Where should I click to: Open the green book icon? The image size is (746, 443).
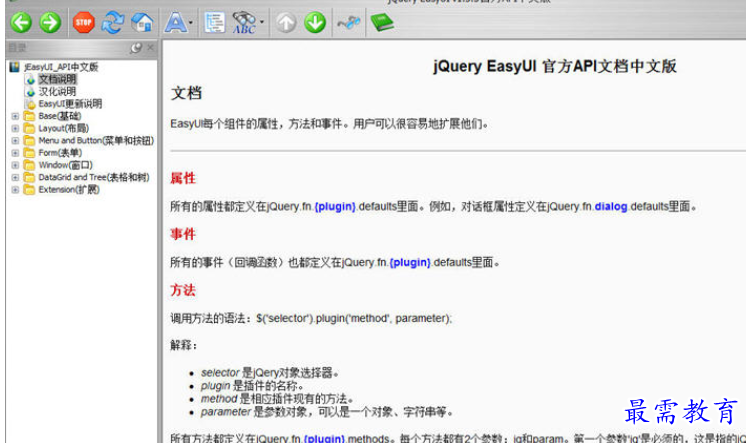[382, 22]
